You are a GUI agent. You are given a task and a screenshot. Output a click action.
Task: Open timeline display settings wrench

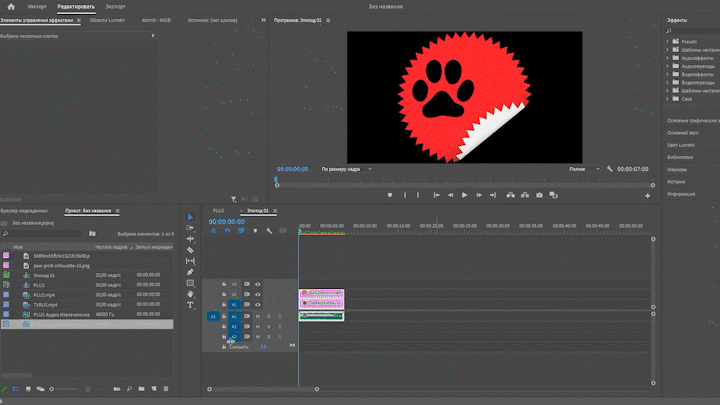269,231
